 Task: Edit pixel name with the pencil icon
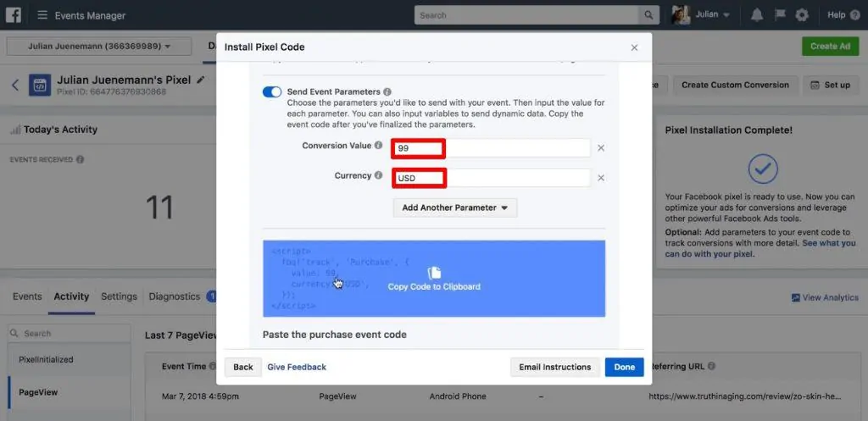(200, 80)
